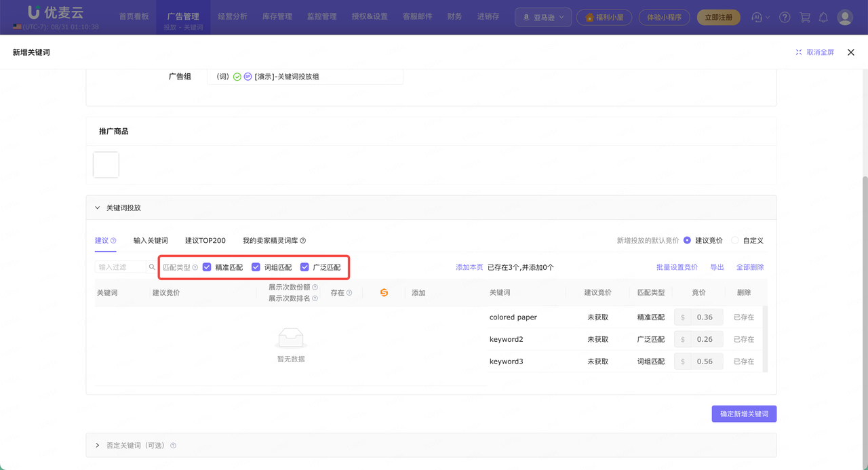Screen dimensions: 868x470
Task: Switch to 建议TOP200 tab
Action: tap(205, 241)
